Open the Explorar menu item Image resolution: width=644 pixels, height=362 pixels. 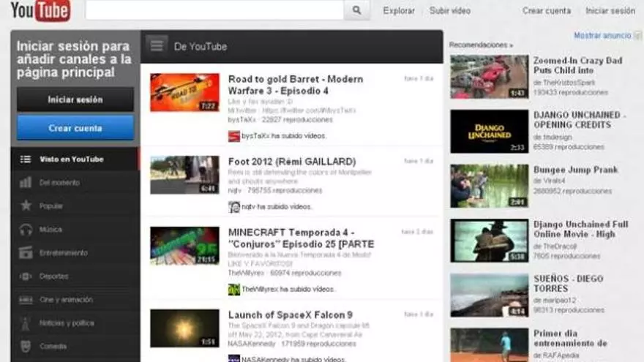pos(399,11)
